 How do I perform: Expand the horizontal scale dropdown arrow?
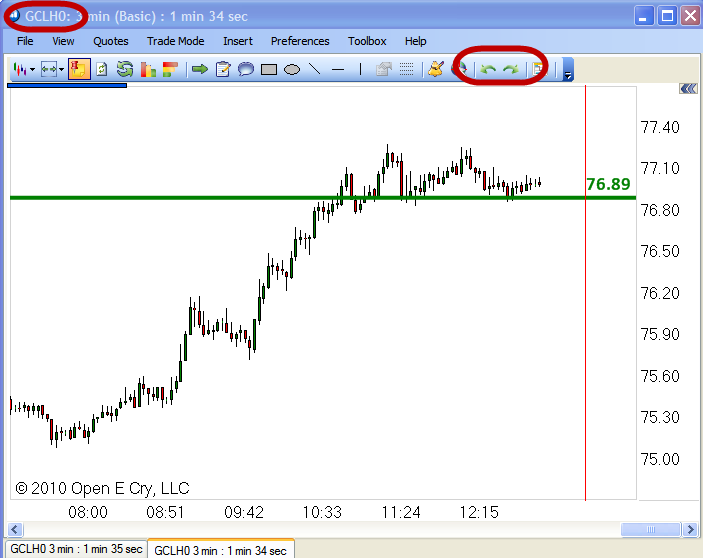tap(61, 70)
